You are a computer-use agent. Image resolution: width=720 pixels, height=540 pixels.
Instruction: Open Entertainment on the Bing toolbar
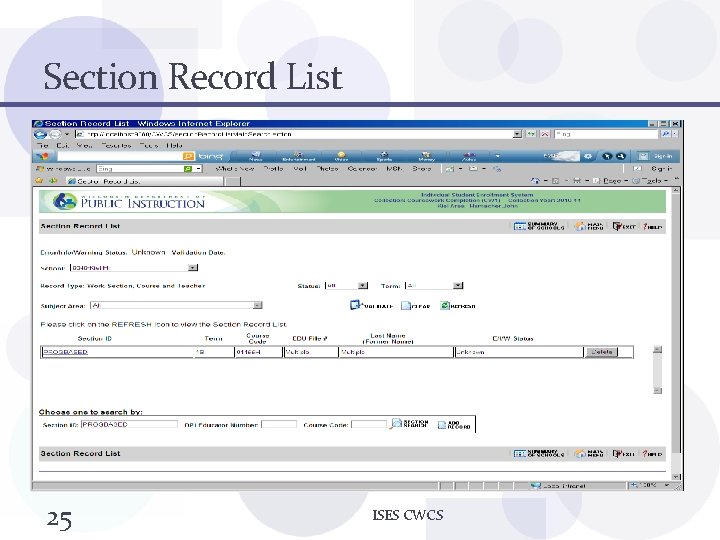(x=298, y=157)
